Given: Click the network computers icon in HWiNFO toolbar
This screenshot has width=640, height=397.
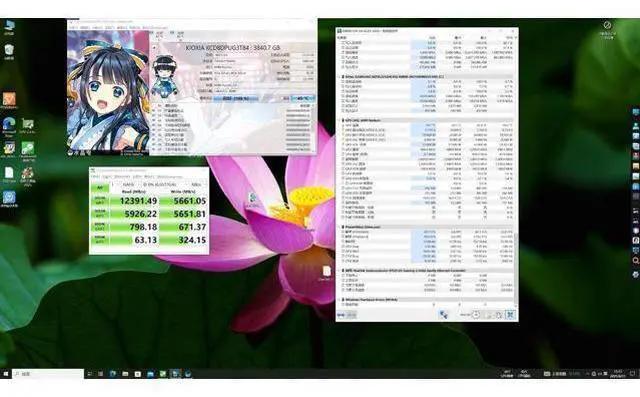Looking at the screenshot, I should coord(443,315).
